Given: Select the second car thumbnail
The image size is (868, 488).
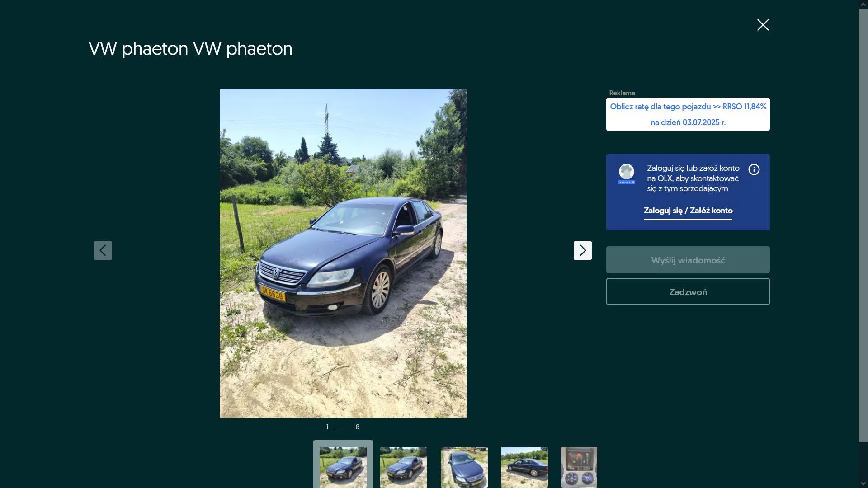Looking at the screenshot, I should tap(403, 467).
